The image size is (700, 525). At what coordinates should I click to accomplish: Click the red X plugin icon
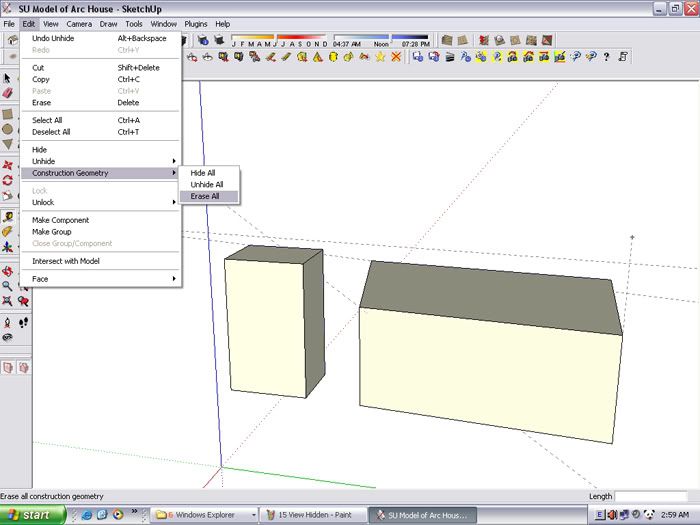(x=396, y=57)
